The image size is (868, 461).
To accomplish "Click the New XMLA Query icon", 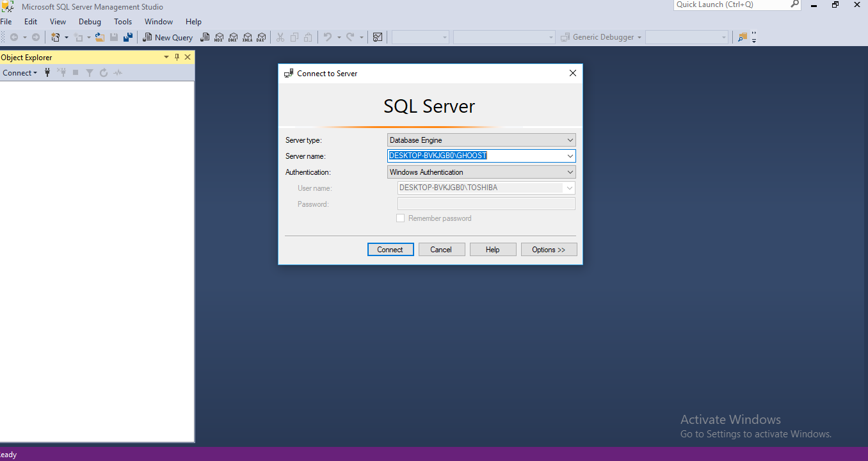I will tap(247, 37).
